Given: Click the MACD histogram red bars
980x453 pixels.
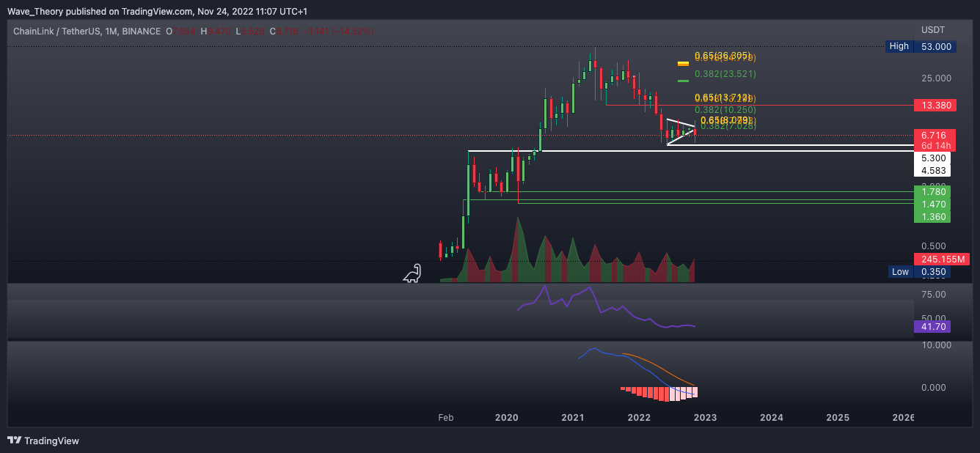Looking at the screenshot, I should coord(659,394).
